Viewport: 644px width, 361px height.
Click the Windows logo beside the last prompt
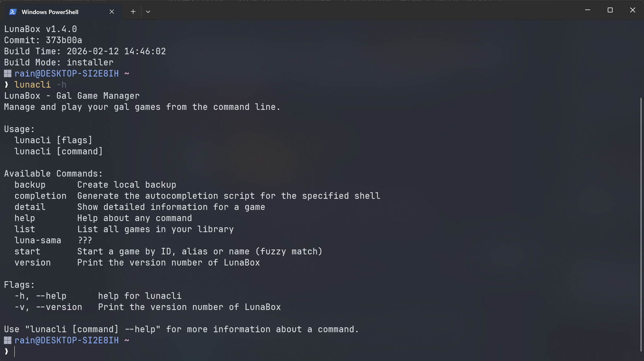(x=8, y=340)
